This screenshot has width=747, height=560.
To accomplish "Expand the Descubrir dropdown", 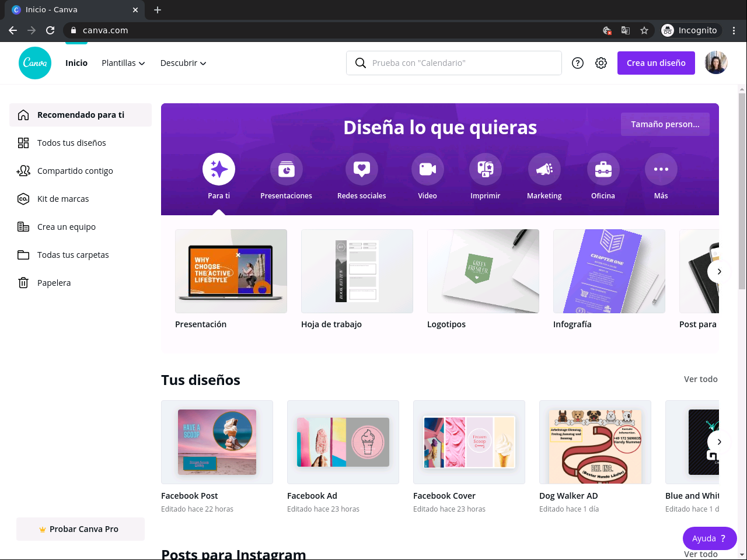I will [x=183, y=63].
